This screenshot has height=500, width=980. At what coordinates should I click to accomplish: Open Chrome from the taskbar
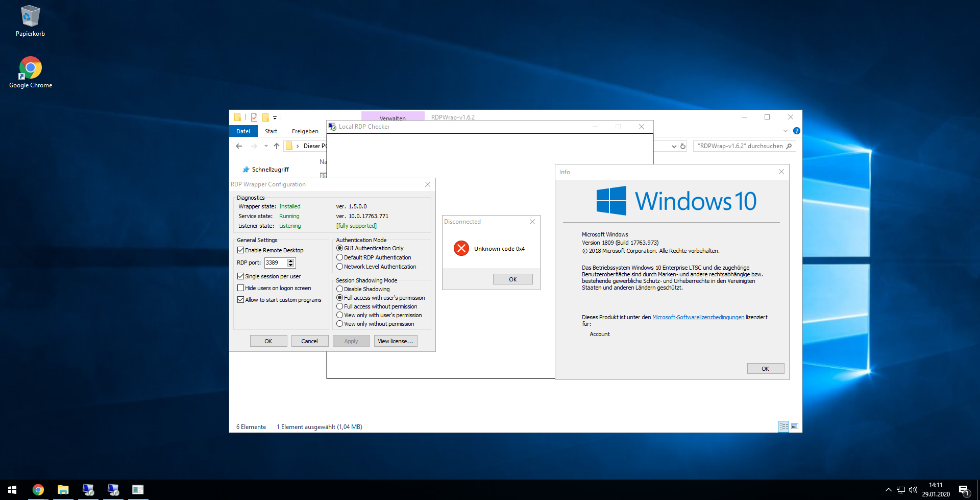38,490
